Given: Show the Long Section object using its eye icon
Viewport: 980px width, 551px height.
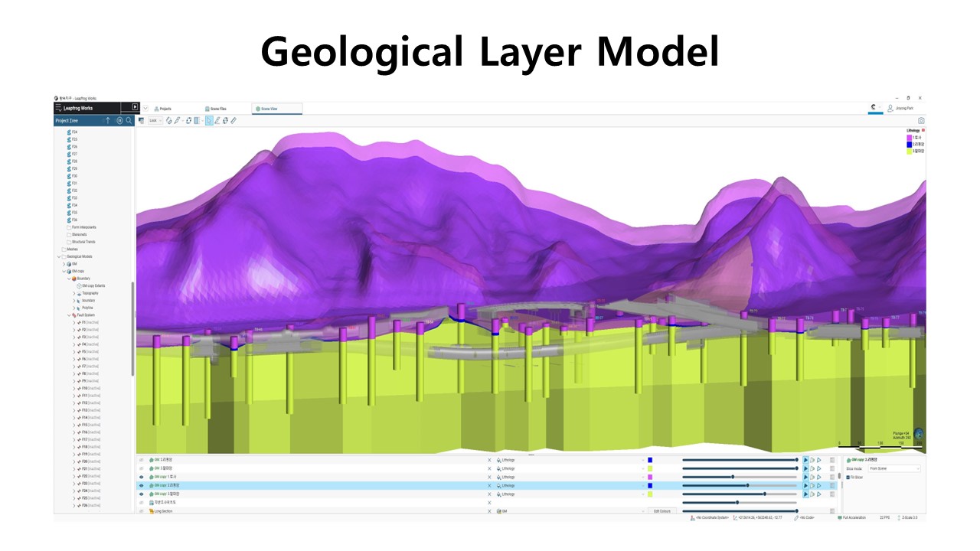Looking at the screenshot, I should 142,510.
